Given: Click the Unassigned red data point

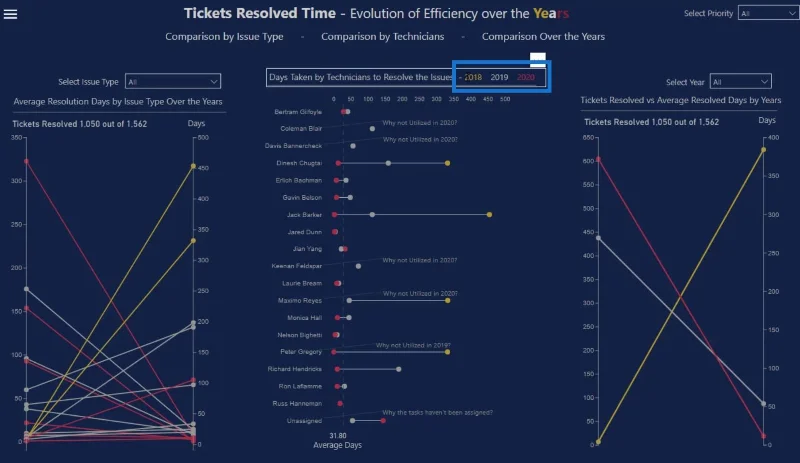Looking at the screenshot, I should (x=383, y=421).
